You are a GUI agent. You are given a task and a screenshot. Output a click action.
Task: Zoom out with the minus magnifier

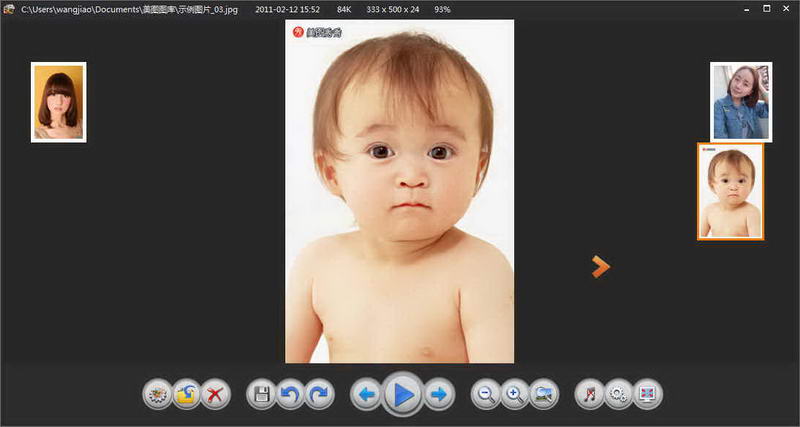click(x=486, y=394)
